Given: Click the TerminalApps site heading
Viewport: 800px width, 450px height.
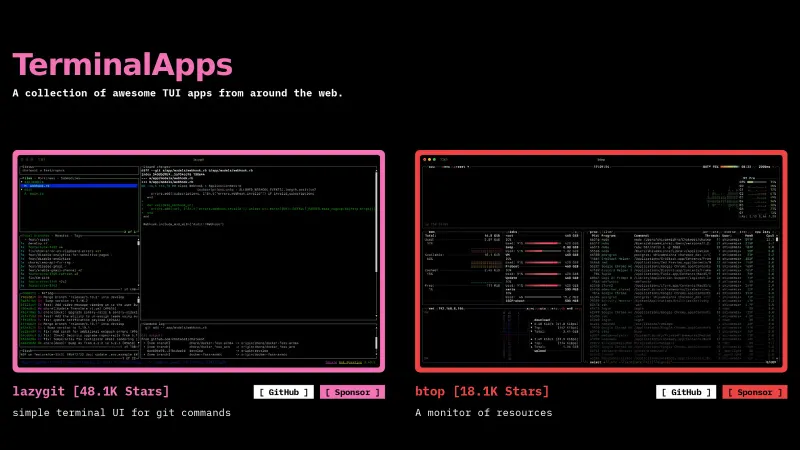Looking at the screenshot, I should (x=122, y=65).
